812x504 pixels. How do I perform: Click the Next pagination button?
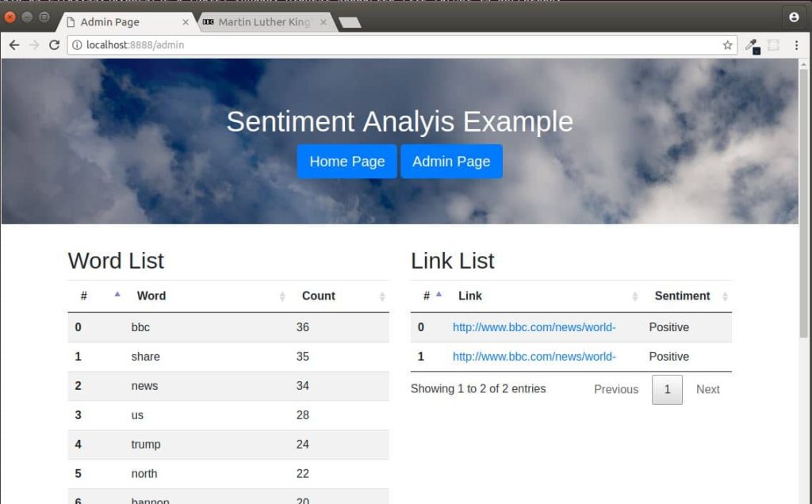[707, 389]
